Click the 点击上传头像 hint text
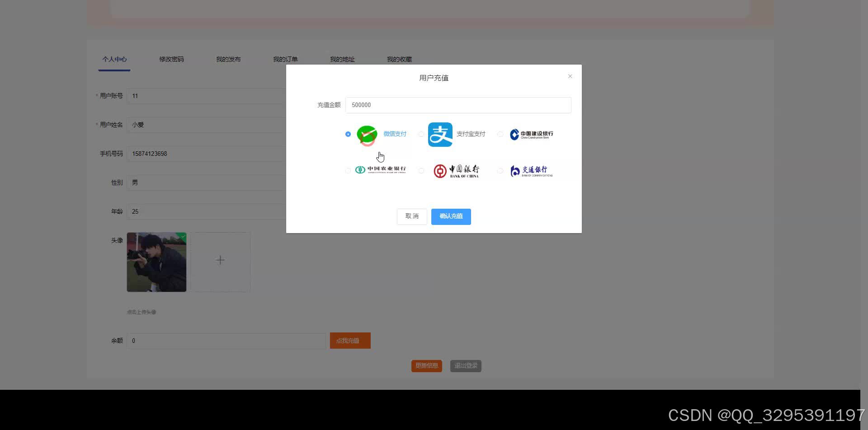 click(x=142, y=312)
